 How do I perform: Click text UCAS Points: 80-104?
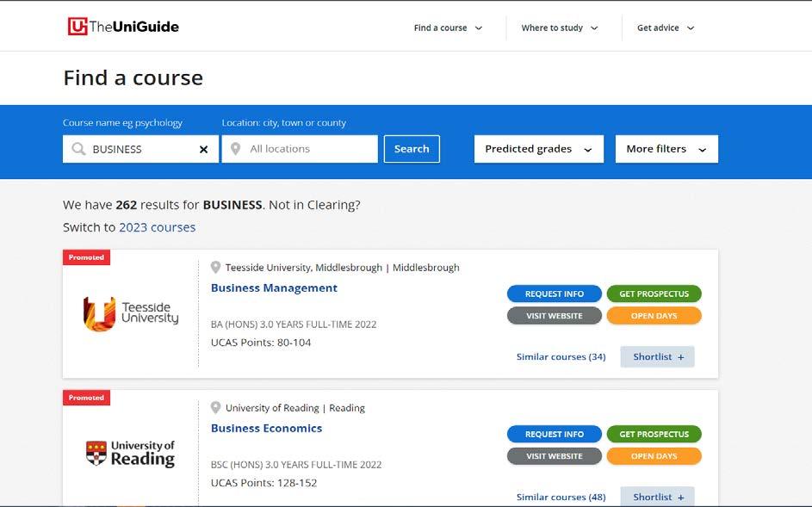[x=261, y=343]
